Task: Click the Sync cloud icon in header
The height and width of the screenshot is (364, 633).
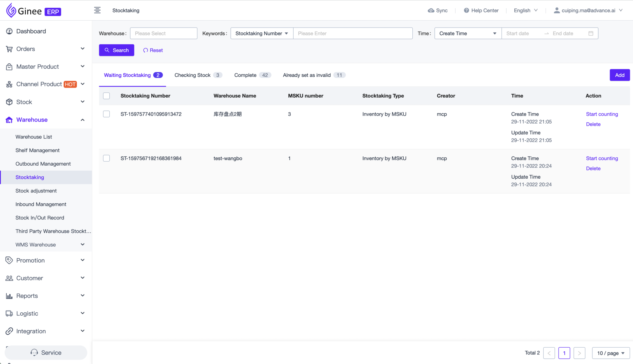Action: (x=431, y=10)
